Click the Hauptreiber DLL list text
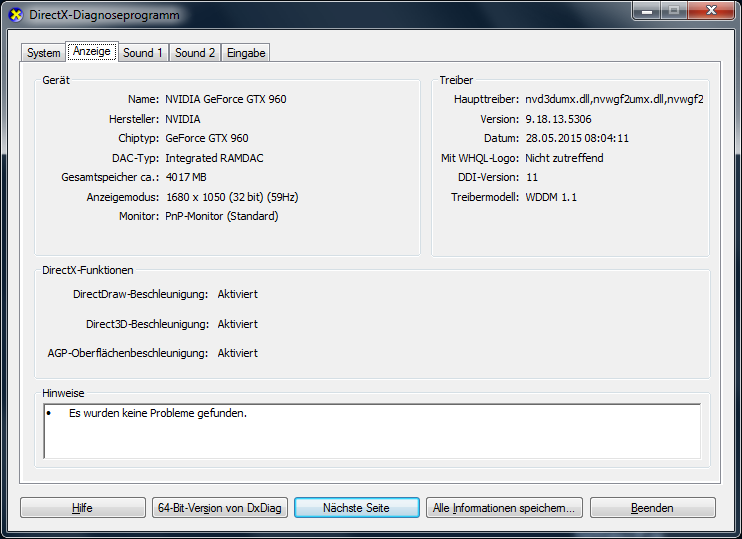 coord(614,100)
